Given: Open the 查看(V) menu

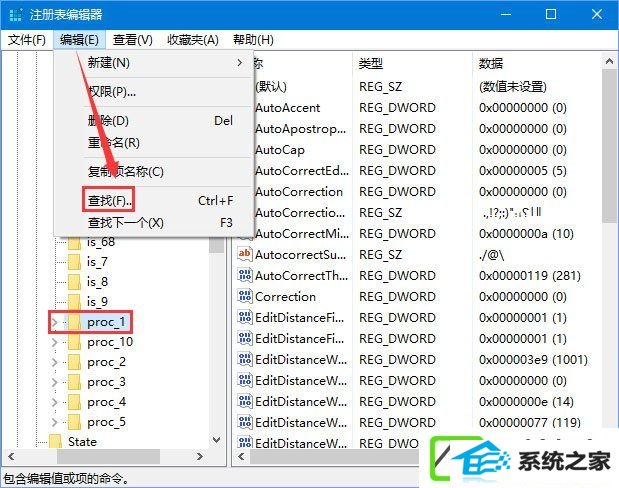Looking at the screenshot, I should (x=132, y=40).
